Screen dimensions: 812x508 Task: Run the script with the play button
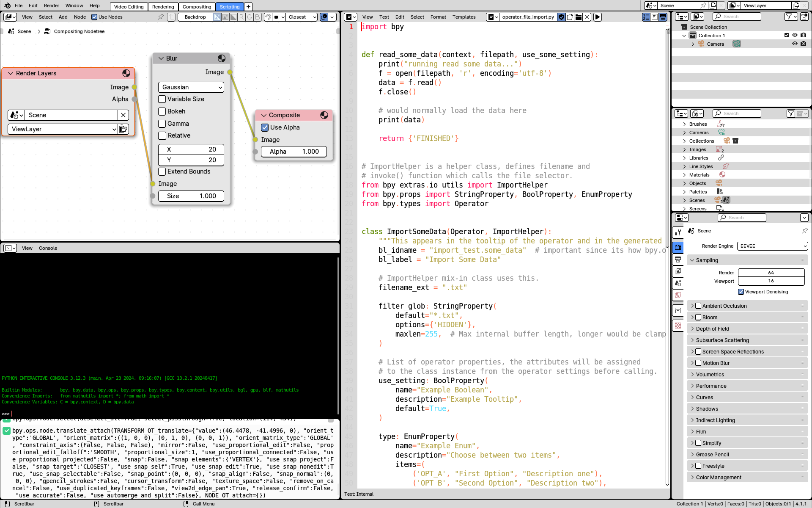(597, 17)
